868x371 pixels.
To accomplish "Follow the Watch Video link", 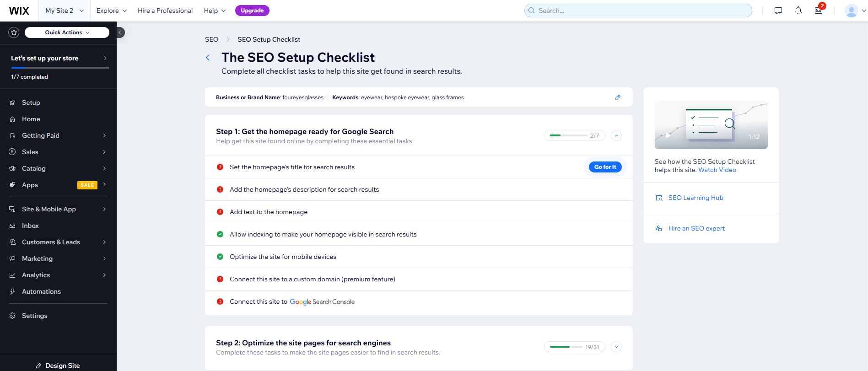I will pyautogui.click(x=717, y=170).
